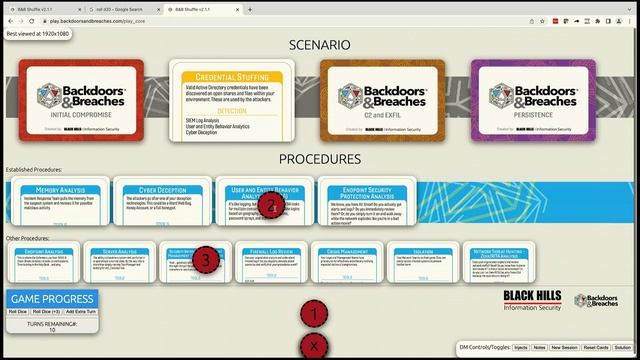
Task: Close the Google Search tab
Action: tap(159, 9)
